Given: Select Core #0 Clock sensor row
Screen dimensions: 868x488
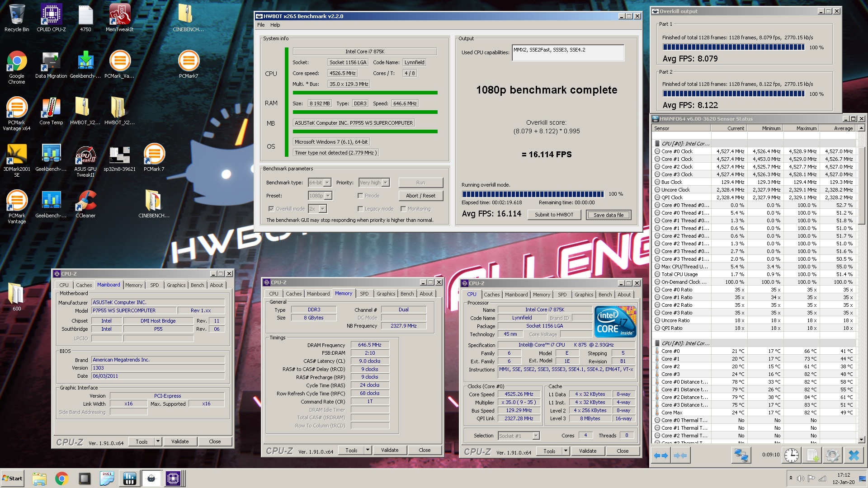Looking at the screenshot, I should coord(754,151).
